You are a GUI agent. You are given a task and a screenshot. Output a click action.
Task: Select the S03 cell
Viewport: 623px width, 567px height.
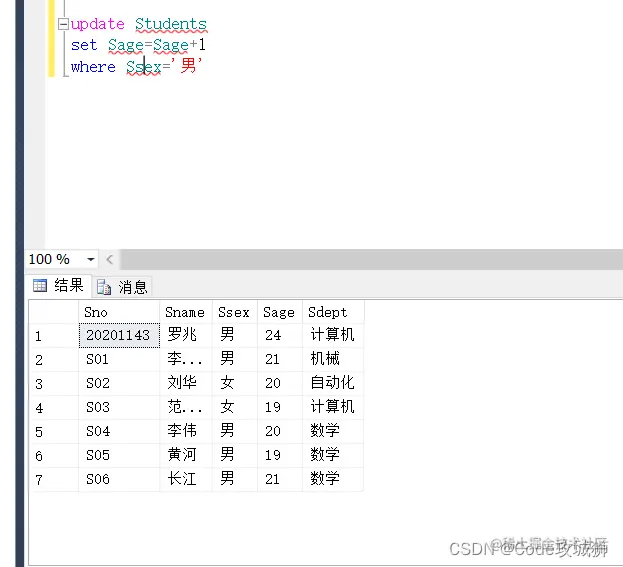(119, 407)
